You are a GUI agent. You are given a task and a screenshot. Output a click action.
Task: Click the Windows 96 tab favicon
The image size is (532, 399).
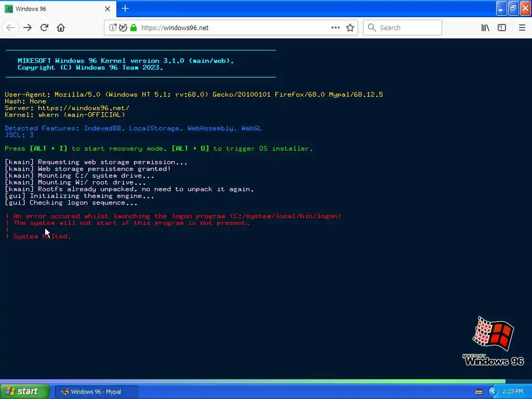[x=9, y=9]
